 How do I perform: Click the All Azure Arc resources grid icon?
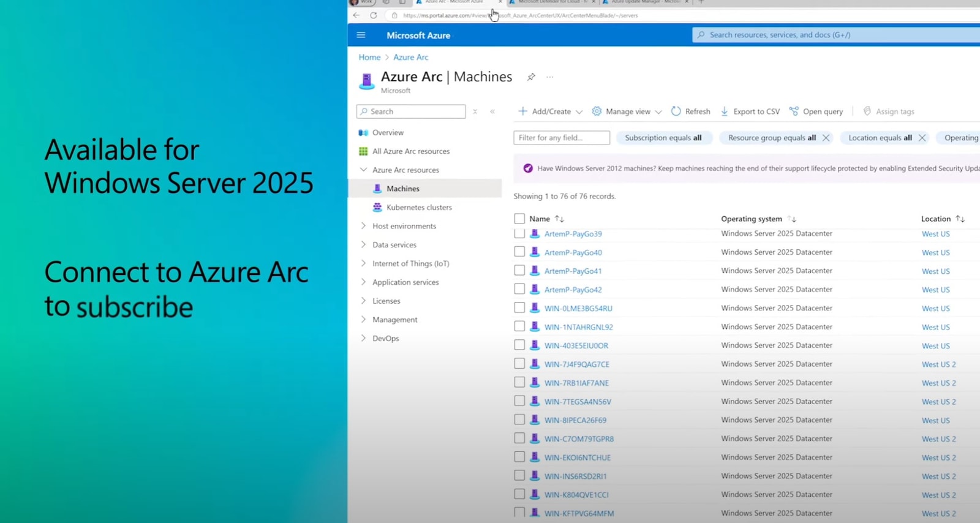(x=363, y=151)
